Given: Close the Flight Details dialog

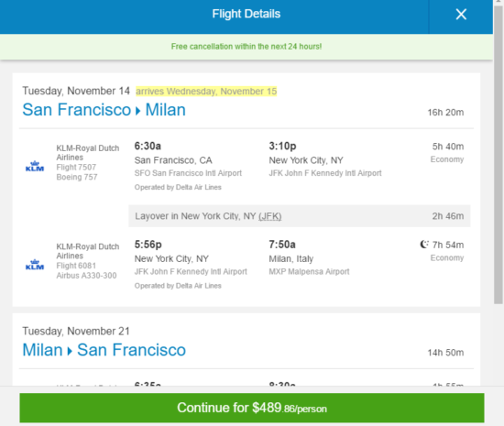Looking at the screenshot, I should pos(461,15).
